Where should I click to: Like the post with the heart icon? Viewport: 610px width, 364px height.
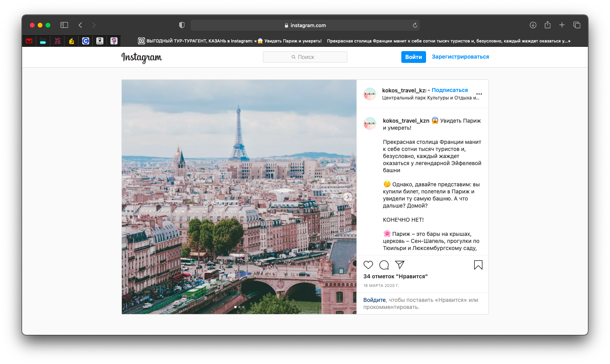pos(368,265)
